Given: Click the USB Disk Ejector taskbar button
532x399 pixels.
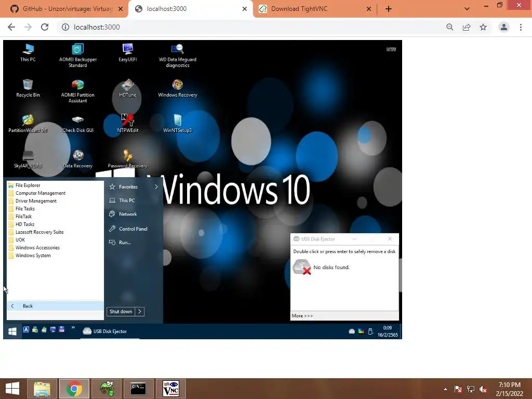Looking at the screenshot, I should (x=110, y=331).
